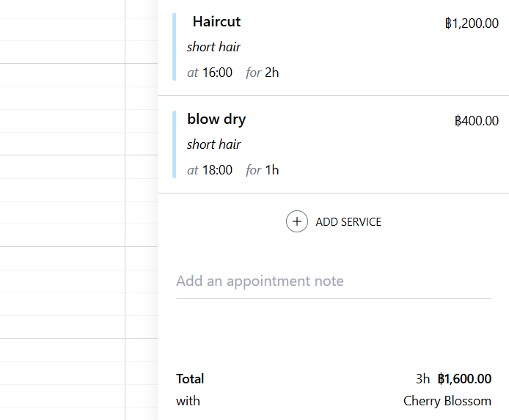This screenshot has width=509, height=420.
Task: Select staff member Cherry Blossom
Action: coord(447,401)
